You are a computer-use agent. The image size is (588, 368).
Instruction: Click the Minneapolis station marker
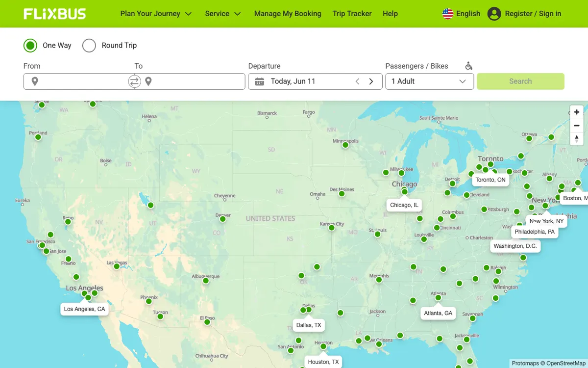345,145
